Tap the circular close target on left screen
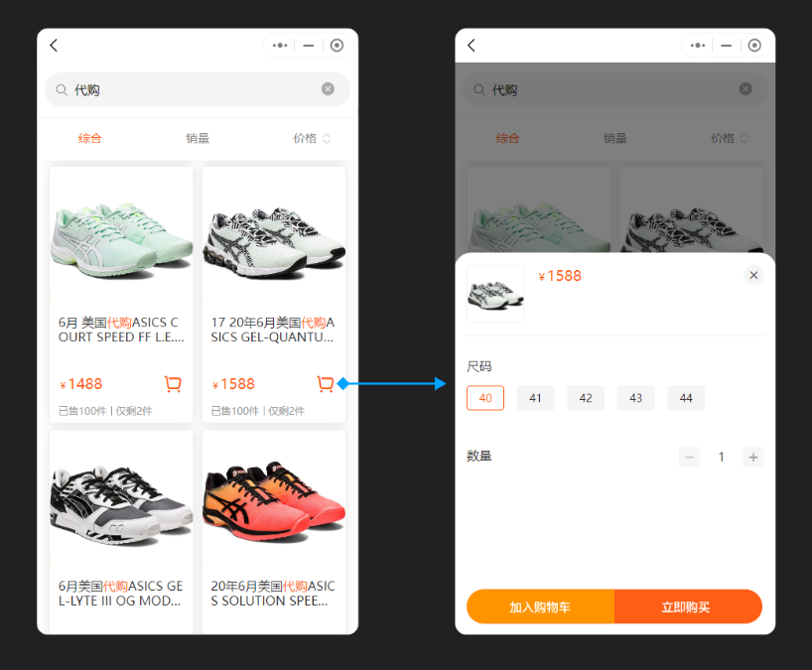Screen dimensions: 812x670 [x=337, y=46]
